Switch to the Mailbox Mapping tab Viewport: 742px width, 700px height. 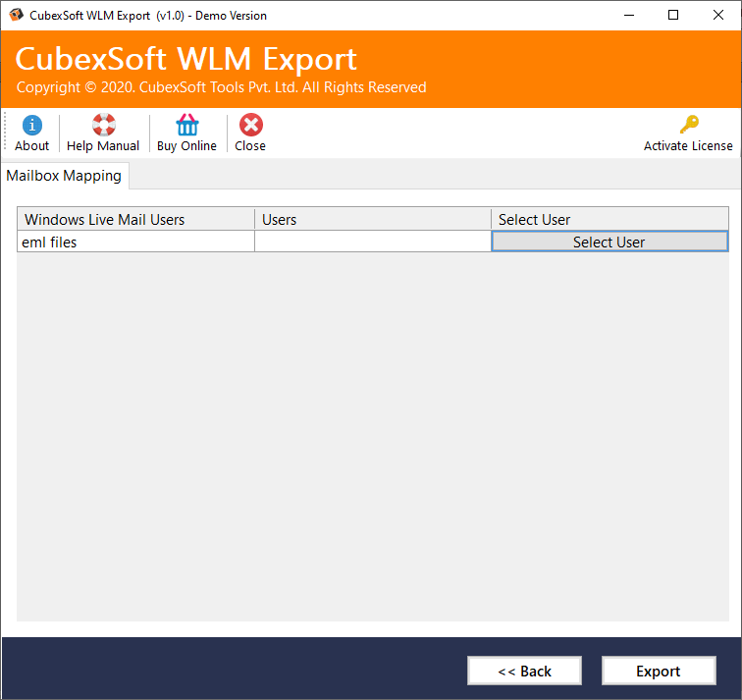click(65, 176)
